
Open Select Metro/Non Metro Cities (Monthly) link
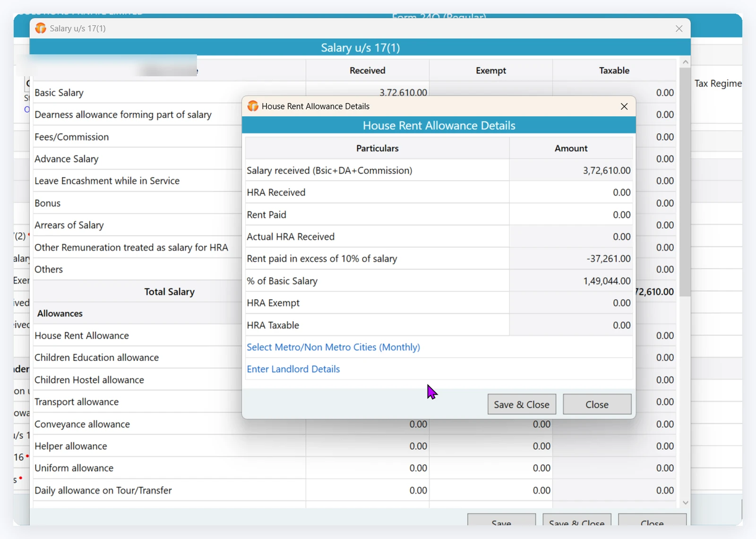[333, 347]
